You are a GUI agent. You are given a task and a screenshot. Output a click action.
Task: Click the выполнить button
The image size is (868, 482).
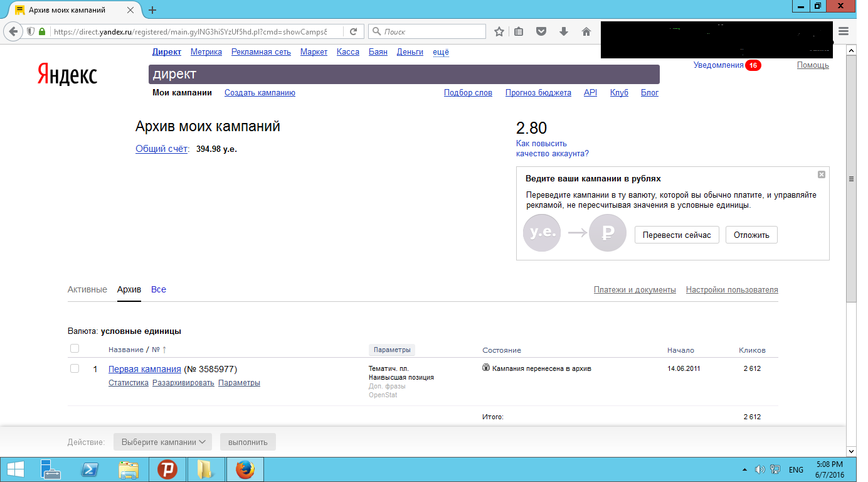coord(248,442)
